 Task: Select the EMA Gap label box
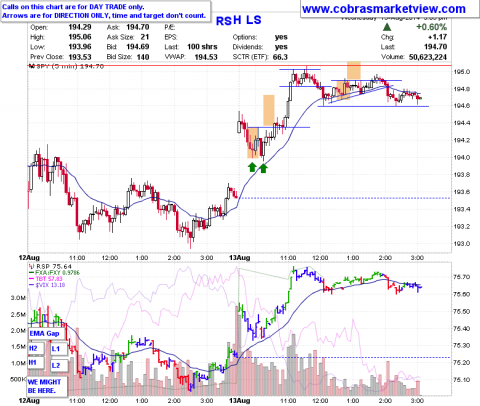[44, 334]
